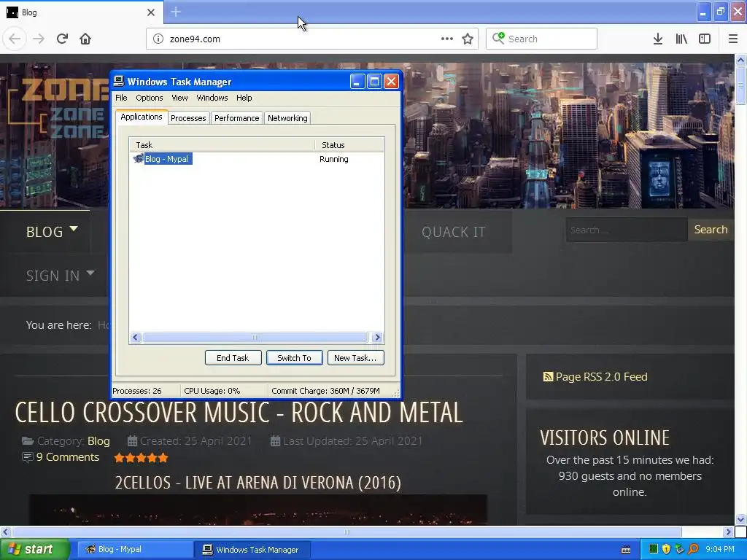Open the Task Manager File menu
The height and width of the screenshot is (560, 747).
[x=122, y=98]
